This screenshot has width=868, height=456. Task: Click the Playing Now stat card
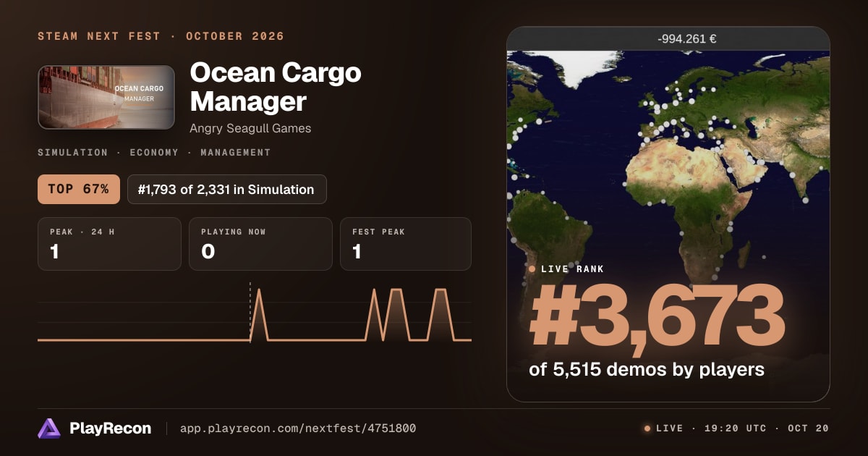tap(260, 244)
